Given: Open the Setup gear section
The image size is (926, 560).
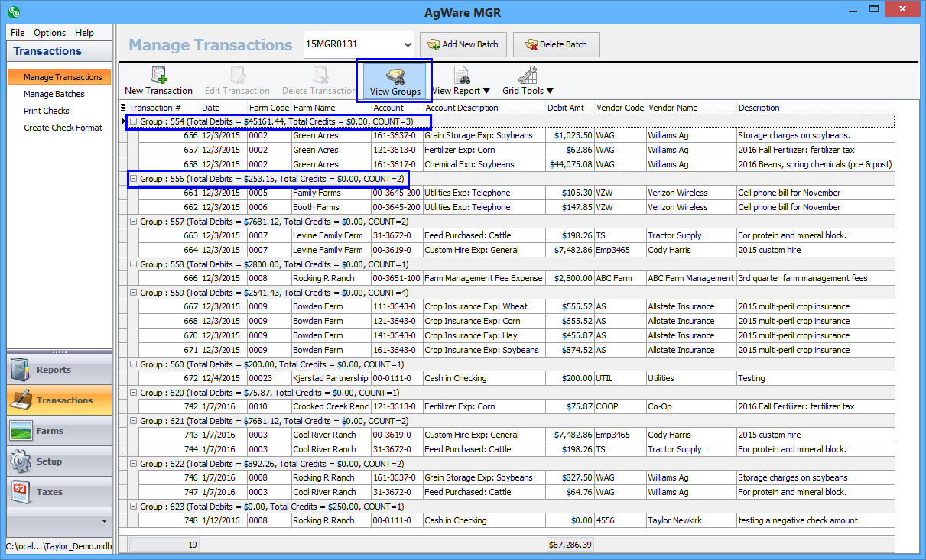Looking at the screenshot, I should pos(23,461).
